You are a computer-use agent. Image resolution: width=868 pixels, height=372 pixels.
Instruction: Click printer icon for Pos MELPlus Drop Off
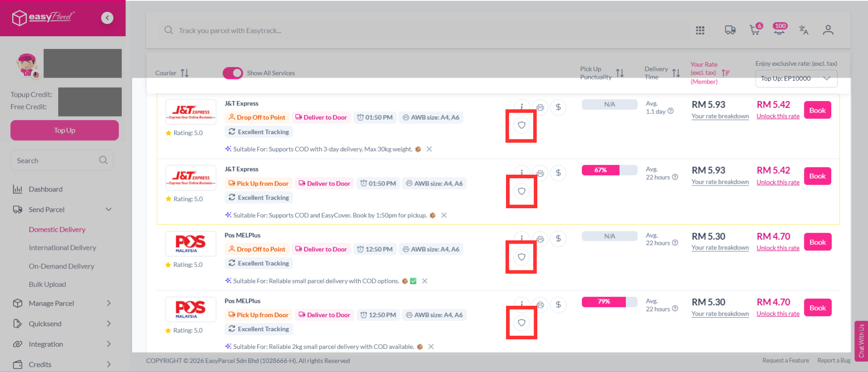pos(540,239)
